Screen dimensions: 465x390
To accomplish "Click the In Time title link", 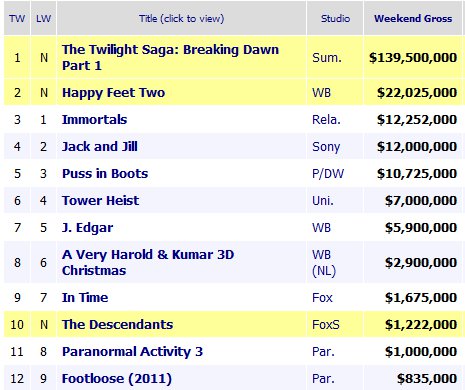I will coord(85,297).
